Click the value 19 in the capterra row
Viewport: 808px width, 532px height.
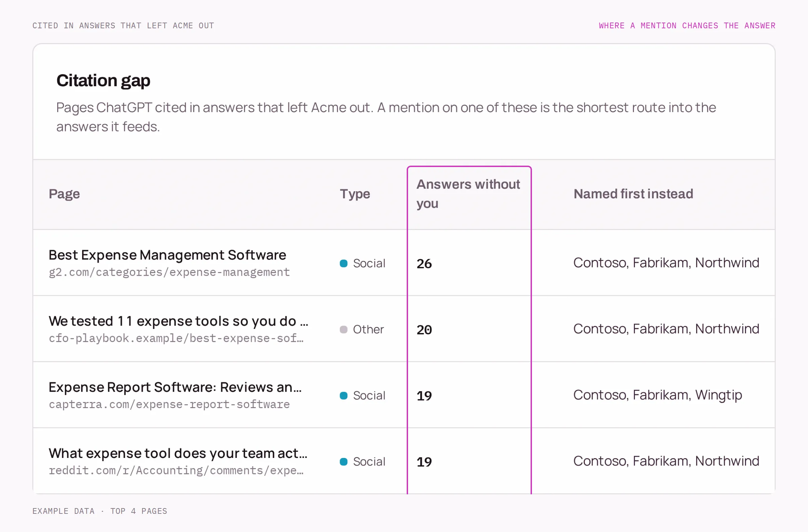click(424, 396)
